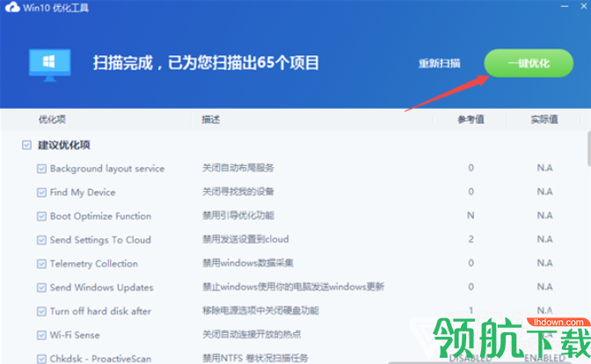Click description 禁用windows数据采集

[248, 263]
